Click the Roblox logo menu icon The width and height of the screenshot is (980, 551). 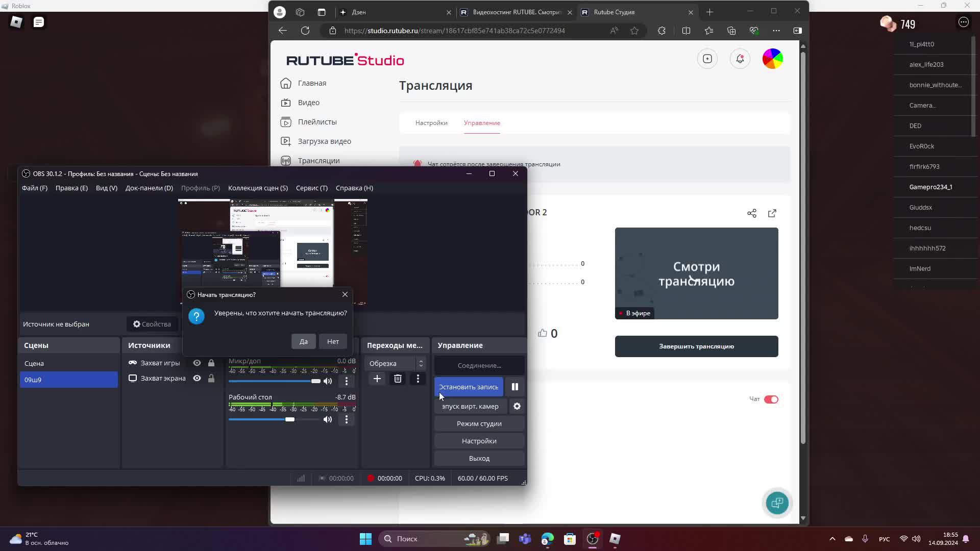point(16,22)
